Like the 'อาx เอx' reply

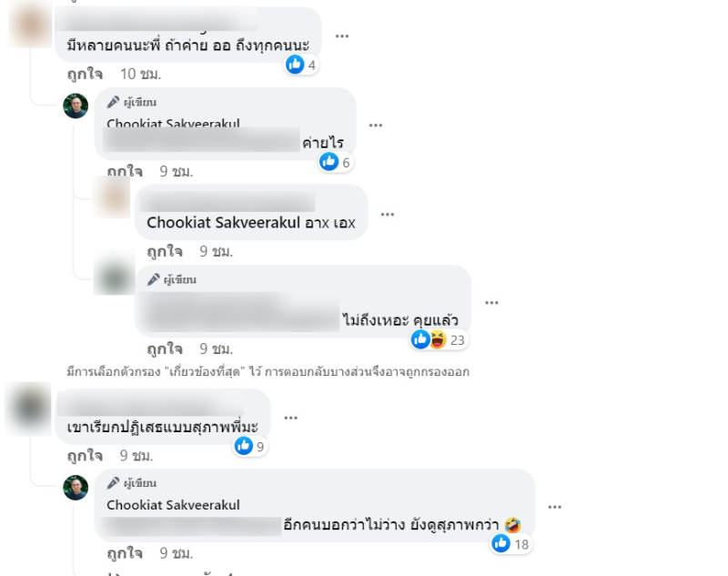pos(165,251)
